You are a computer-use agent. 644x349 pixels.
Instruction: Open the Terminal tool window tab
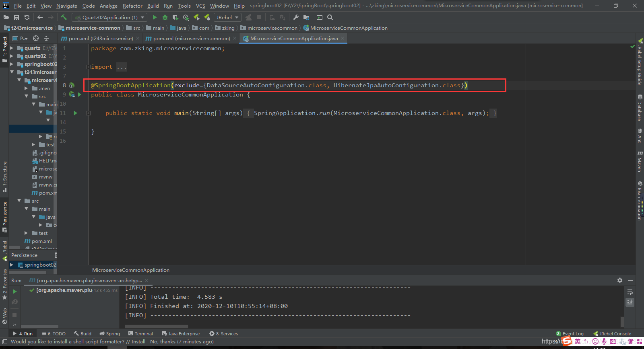140,334
